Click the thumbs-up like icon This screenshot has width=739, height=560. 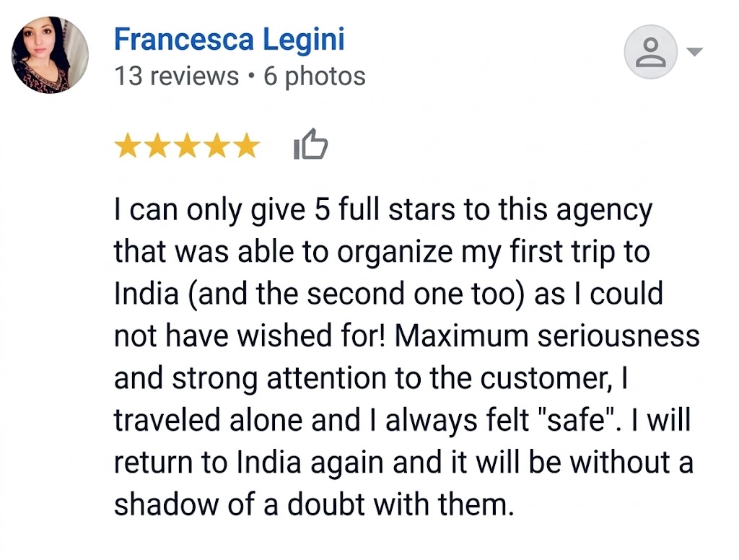310,146
